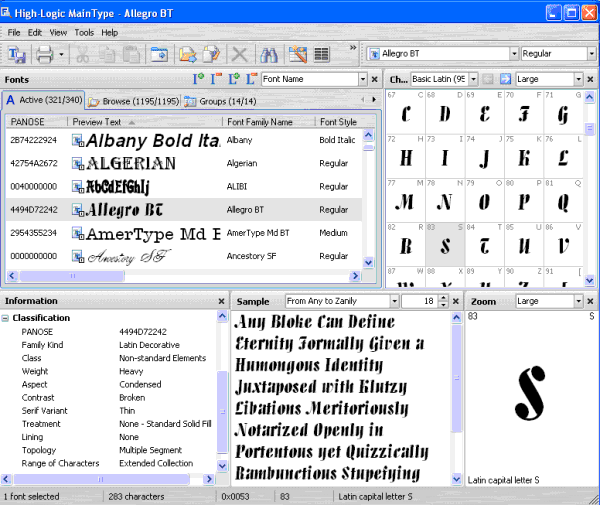The width and height of the screenshot is (600, 505).
Task: Close the Zoom panel
Action: coord(590,301)
